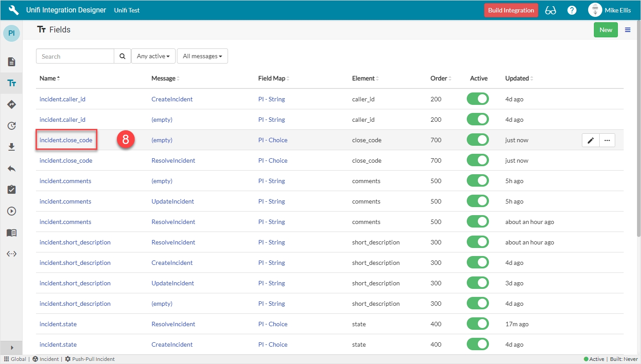641x364 pixels.
Task: Click the glasses icon in top bar
Action: click(551, 10)
